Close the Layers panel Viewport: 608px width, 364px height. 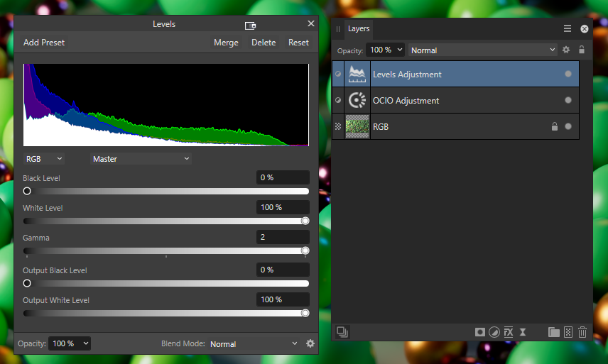(585, 29)
